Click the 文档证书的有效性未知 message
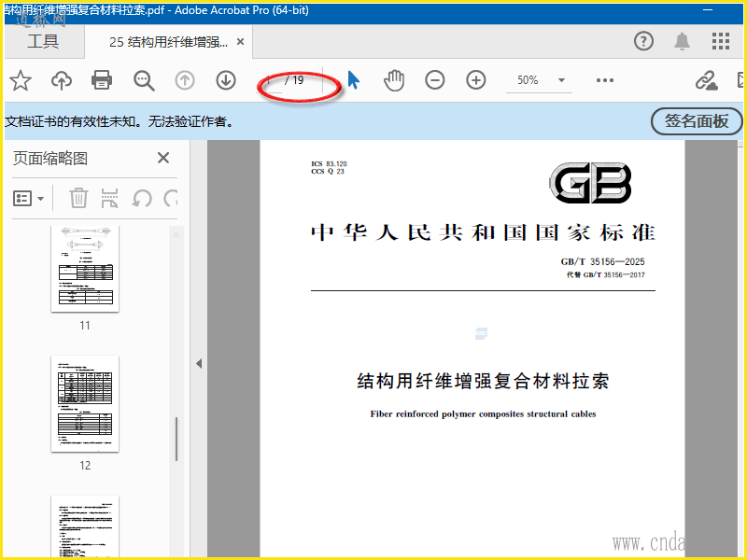Viewport: 747px width, 560px height. point(119,121)
